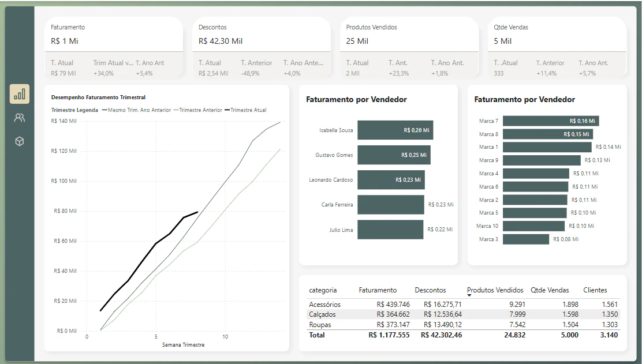
Task: Select the Marca 8 bar
Action: tap(548, 134)
